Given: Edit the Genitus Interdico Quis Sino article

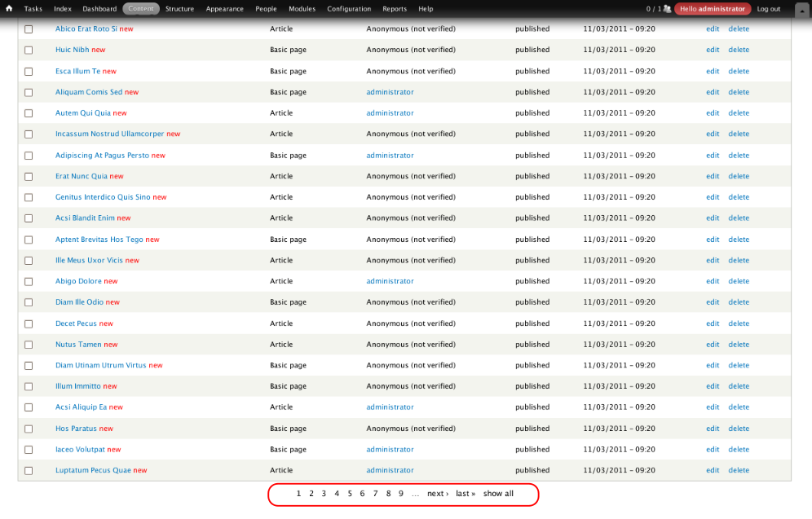Looking at the screenshot, I should [x=713, y=197].
